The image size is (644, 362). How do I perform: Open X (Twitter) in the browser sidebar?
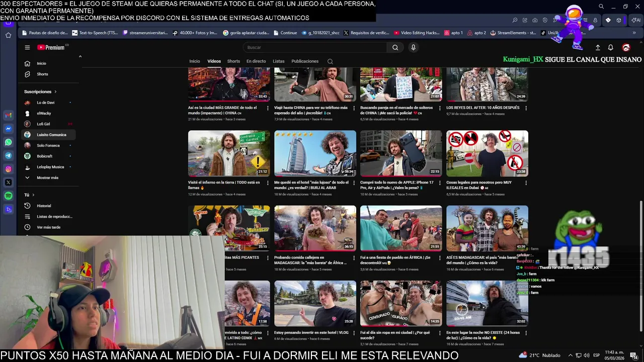(x=8, y=183)
